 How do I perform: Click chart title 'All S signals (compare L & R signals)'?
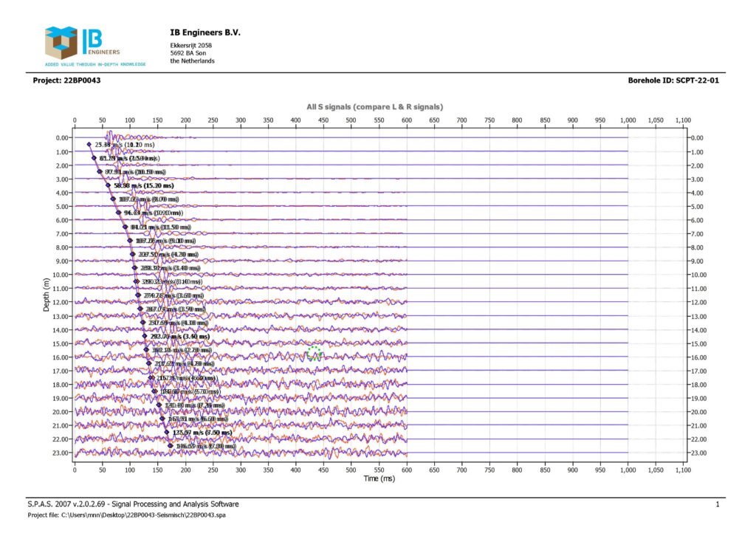374,107
